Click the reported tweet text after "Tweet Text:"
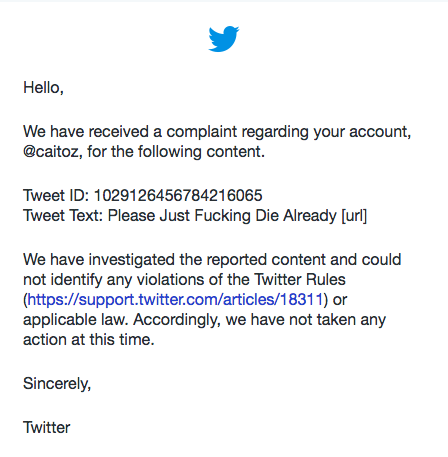The height and width of the screenshot is (457, 448). pos(237,216)
